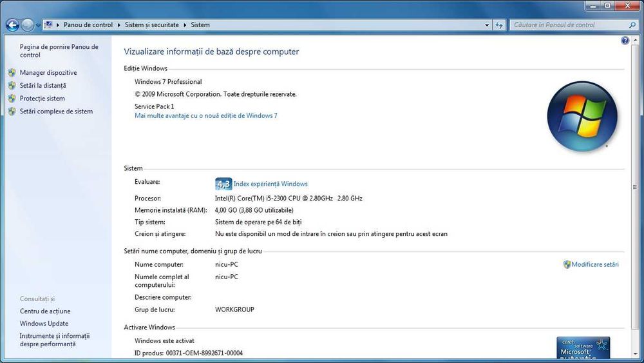
Task: Click the shield icon beside Manager dispozitive
Action: [12, 73]
